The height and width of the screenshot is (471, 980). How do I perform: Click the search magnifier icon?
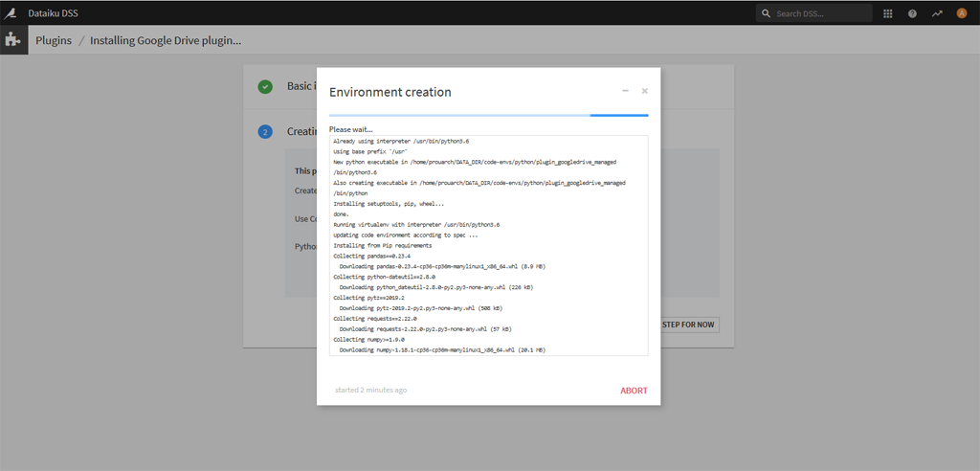click(x=766, y=13)
